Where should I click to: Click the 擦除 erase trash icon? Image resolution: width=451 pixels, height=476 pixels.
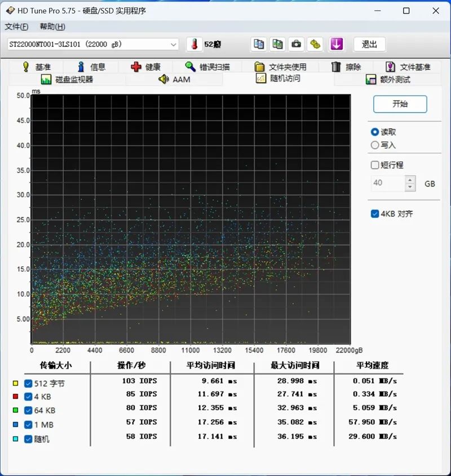pyautogui.click(x=336, y=66)
